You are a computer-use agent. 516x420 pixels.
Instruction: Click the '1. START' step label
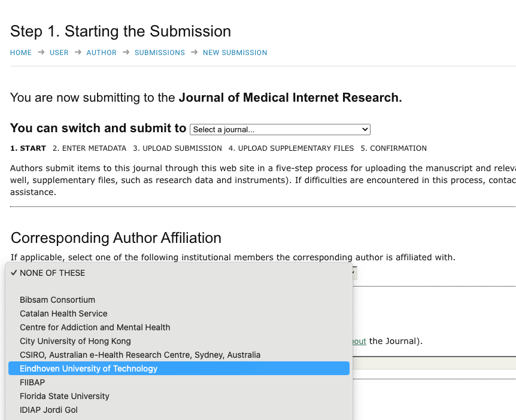(28, 148)
